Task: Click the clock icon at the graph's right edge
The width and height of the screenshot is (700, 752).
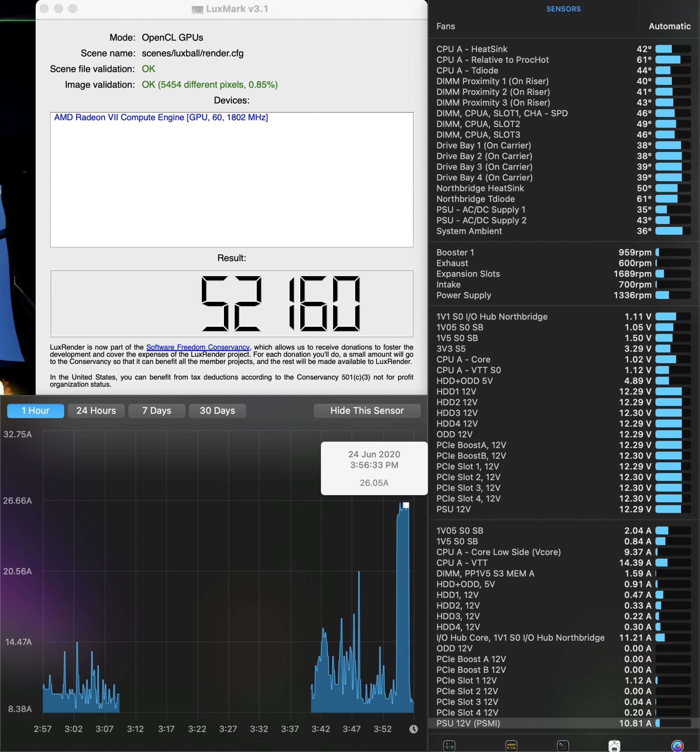Action: pyautogui.click(x=413, y=729)
